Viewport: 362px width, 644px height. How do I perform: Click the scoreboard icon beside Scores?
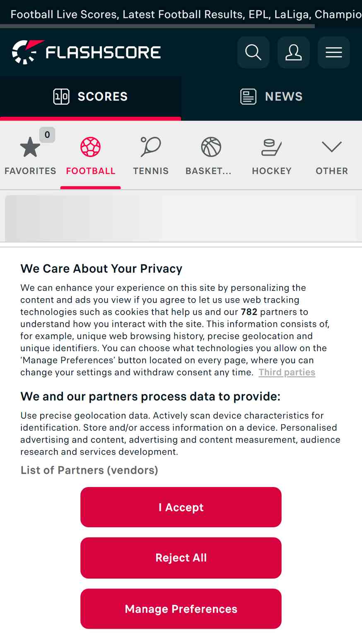[x=61, y=96]
